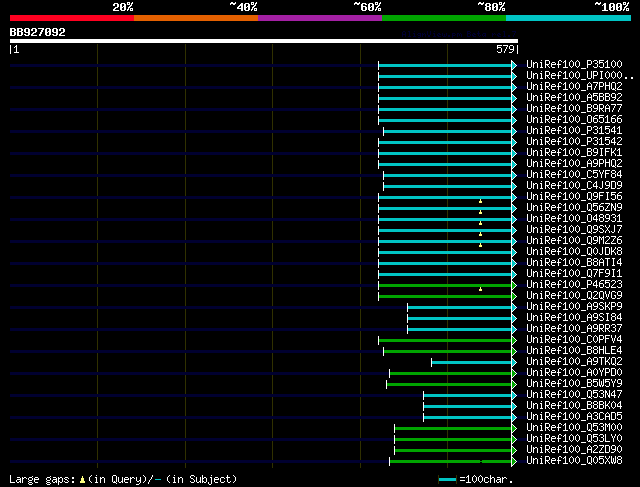Image resolution: width=640 pixels, height=487 pixels.
Task: Click green ~80% identity legend segment
Action: click(x=444, y=18)
